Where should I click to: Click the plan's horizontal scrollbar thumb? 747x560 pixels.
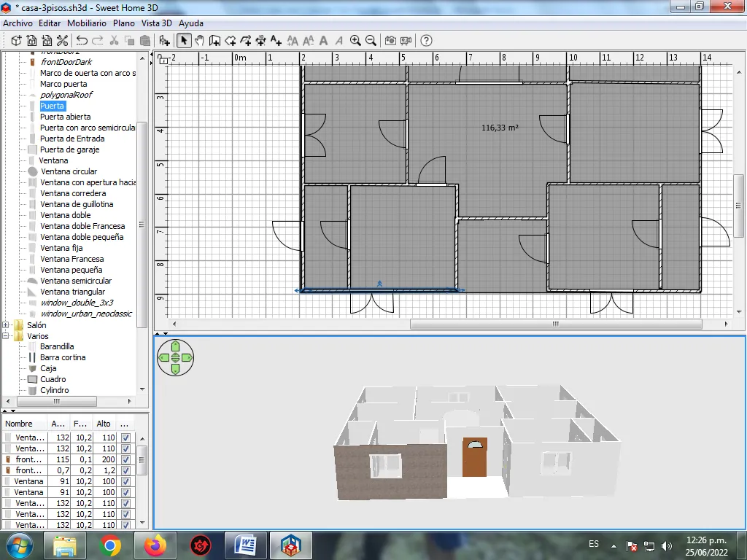click(x=556, y=324)
